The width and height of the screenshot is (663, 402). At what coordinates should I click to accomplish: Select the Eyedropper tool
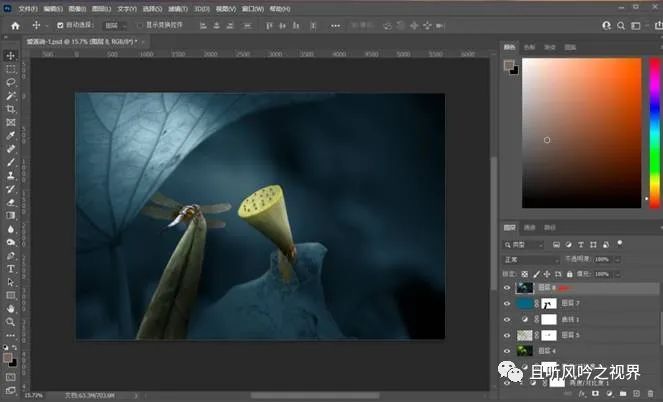(11, 135)
